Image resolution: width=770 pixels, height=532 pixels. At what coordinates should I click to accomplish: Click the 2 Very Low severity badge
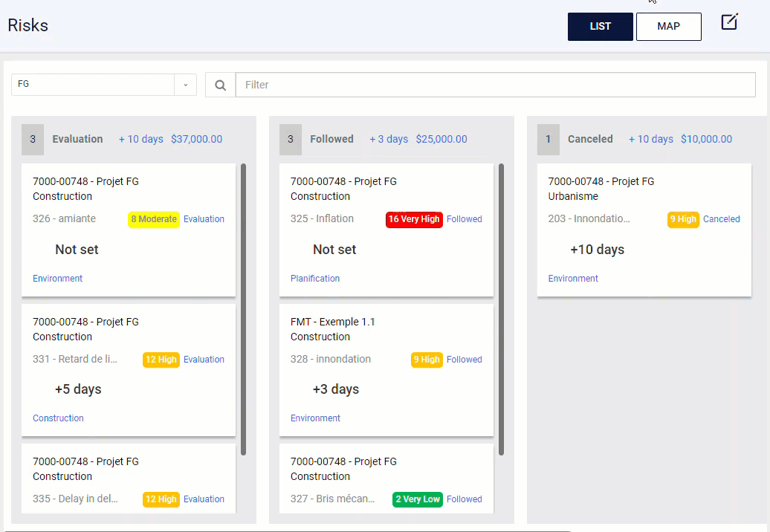tap(418, 499)
